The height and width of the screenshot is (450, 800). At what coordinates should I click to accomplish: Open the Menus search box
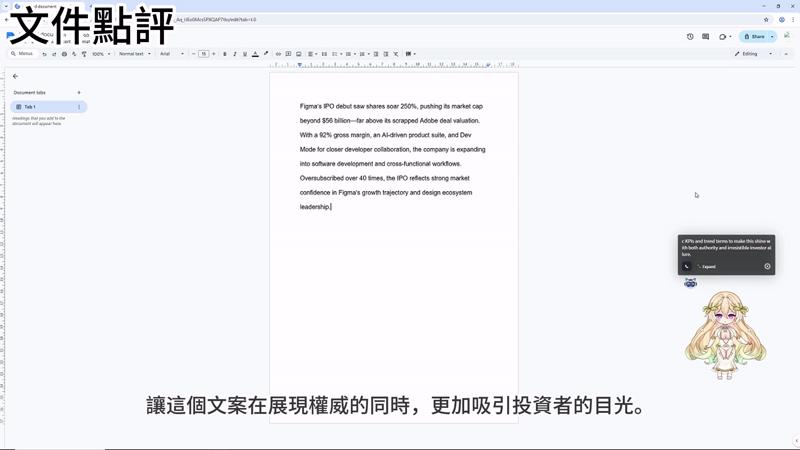[x=23, y=54]
